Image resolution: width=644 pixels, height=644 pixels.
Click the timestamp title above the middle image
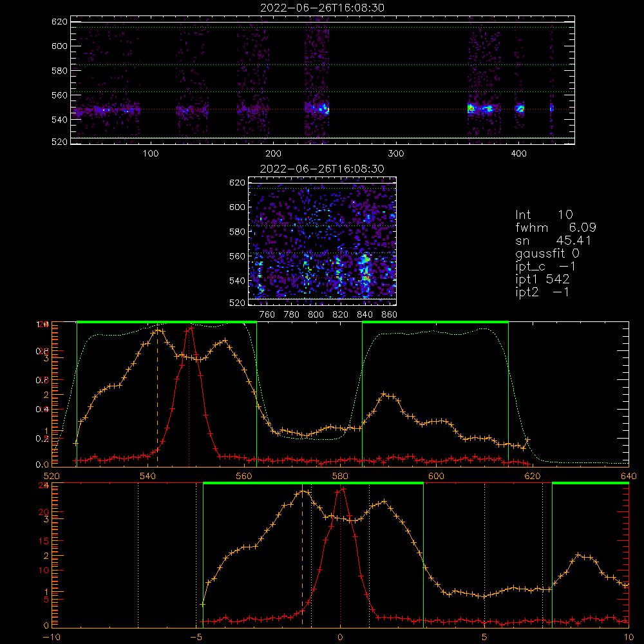322,169
